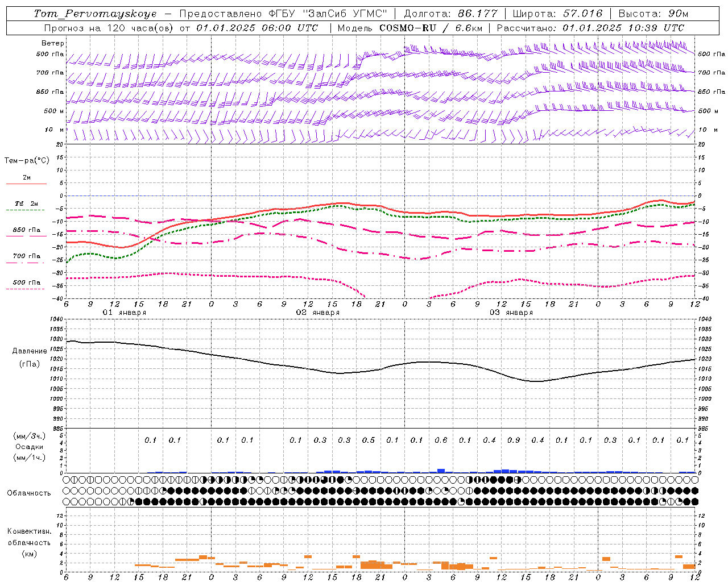Click the station name Tom_Pervomayskoye in header
The image size is (728, 582).
95,14
